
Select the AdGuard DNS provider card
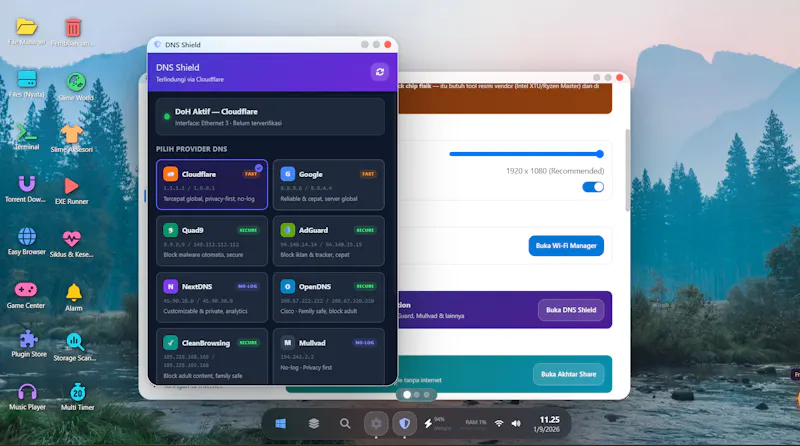pos(329,241)
